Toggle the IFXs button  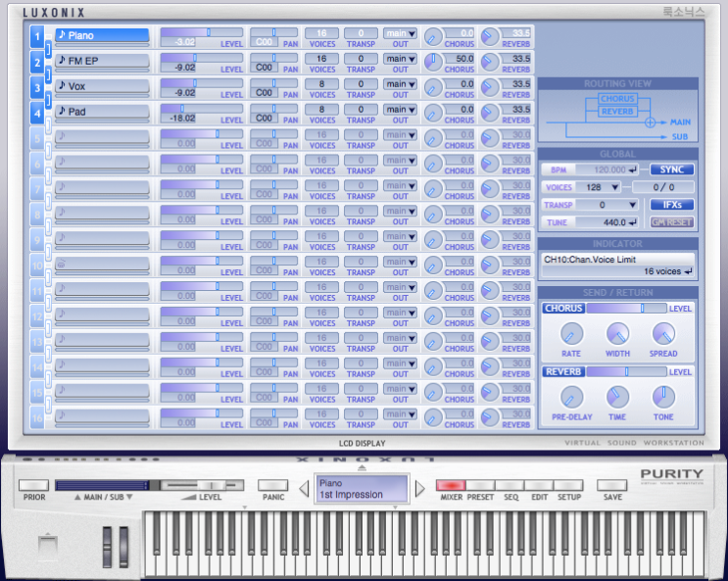[671, 205]
